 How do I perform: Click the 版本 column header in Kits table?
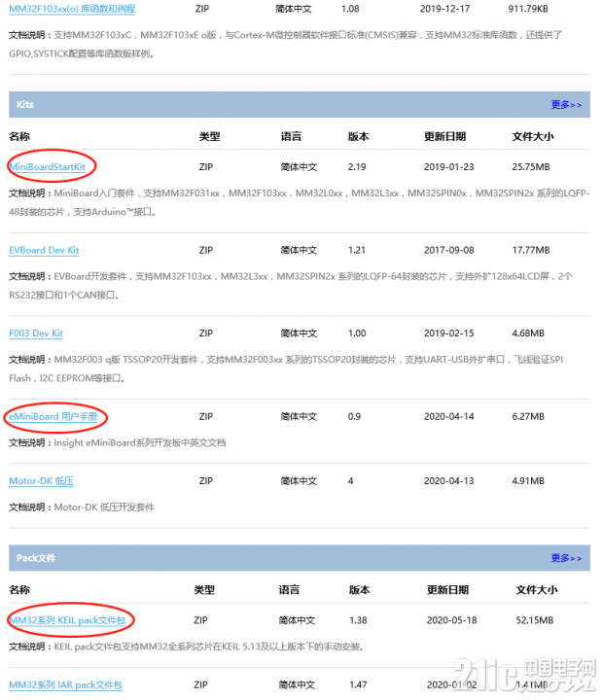358,137
